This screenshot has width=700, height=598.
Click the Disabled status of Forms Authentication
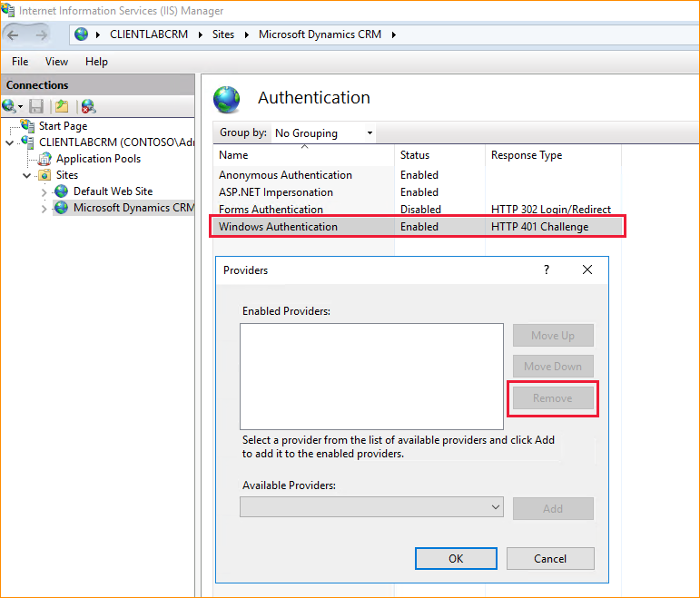point(420,210)
